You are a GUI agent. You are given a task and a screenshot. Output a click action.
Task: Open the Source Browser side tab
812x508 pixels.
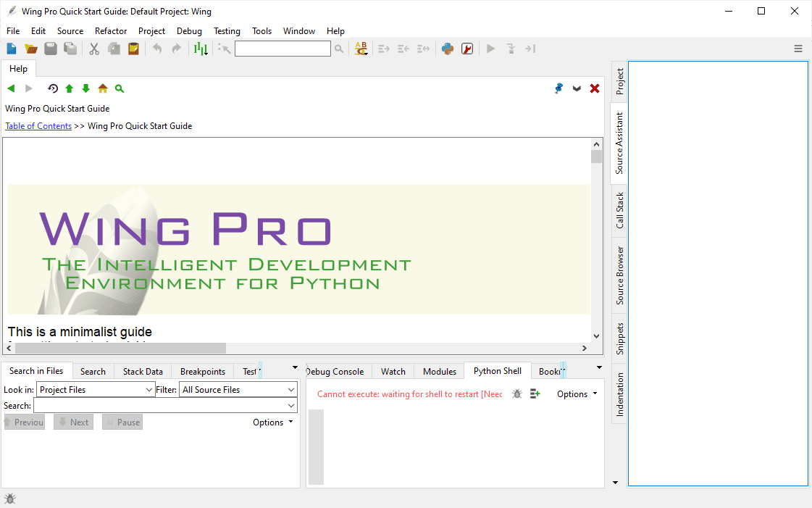[x=619, y=275]
